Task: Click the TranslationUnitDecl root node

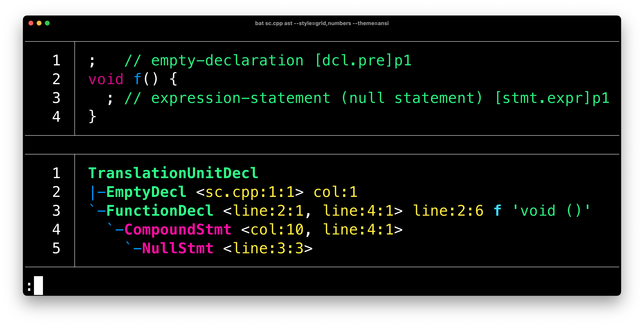Action: (x=173, y=173)
